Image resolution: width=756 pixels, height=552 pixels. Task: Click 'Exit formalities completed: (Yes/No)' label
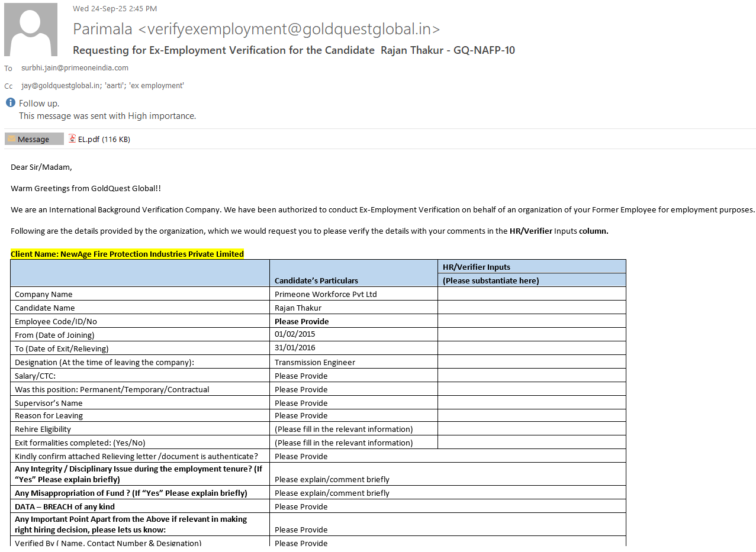80,443
